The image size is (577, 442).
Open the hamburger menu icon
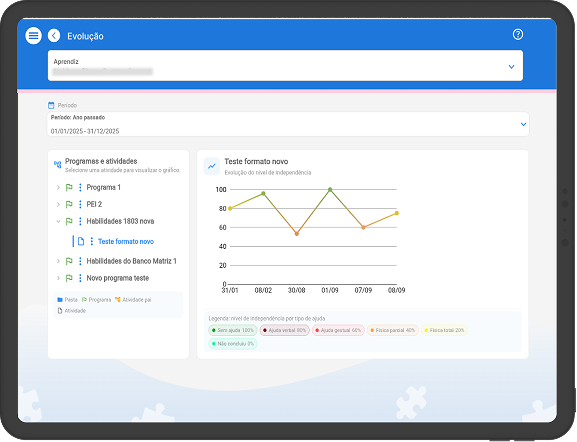(33, 36)
